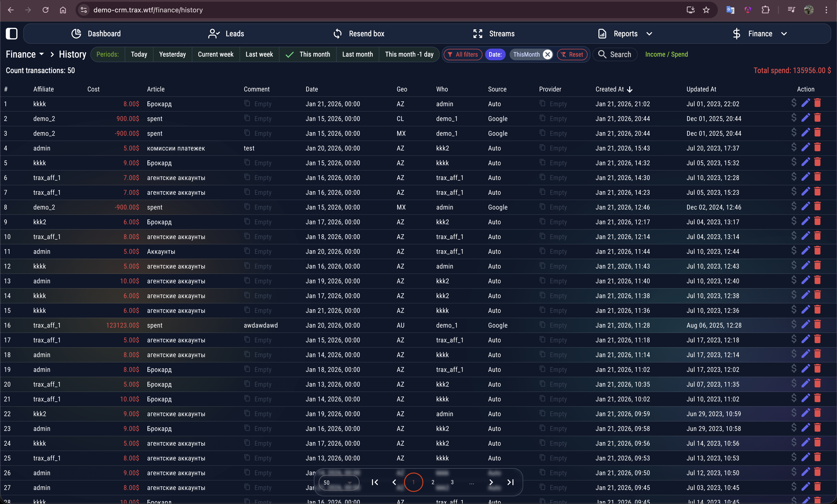The image size is (837, 504).
Task: Copy the empty provider in row 2
Action: (542, 118)
